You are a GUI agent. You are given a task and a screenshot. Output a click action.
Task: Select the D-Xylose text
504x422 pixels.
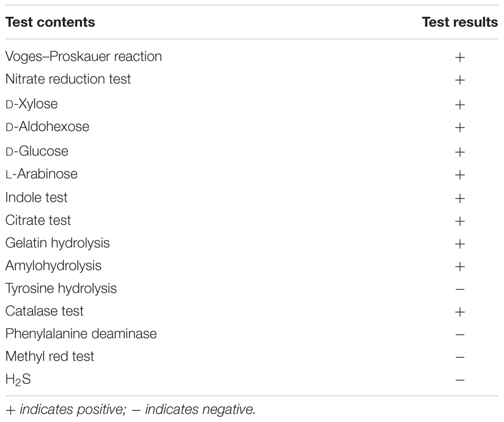31,104
